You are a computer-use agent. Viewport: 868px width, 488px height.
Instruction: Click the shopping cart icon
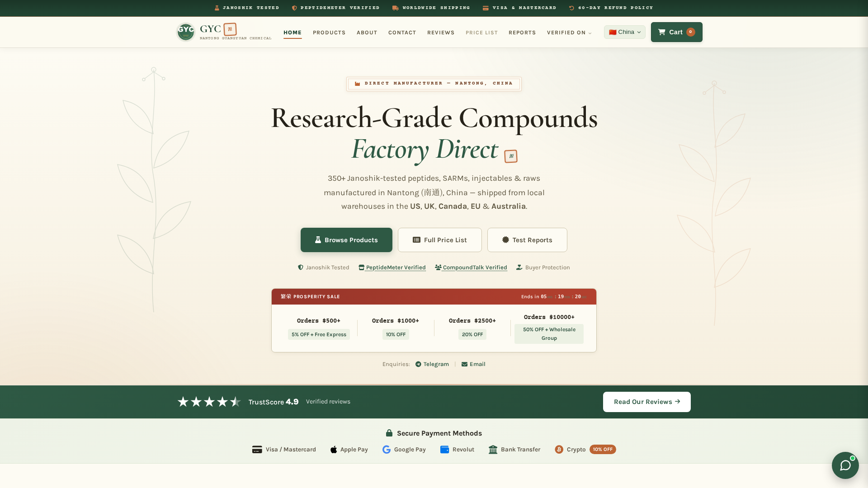coord(662,32)
